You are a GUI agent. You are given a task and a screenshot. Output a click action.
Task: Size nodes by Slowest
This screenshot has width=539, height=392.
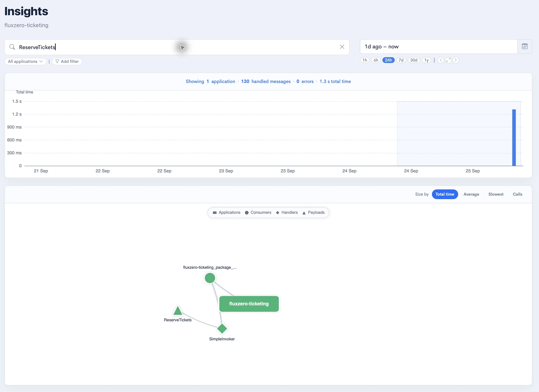click(x=496, y=194)
